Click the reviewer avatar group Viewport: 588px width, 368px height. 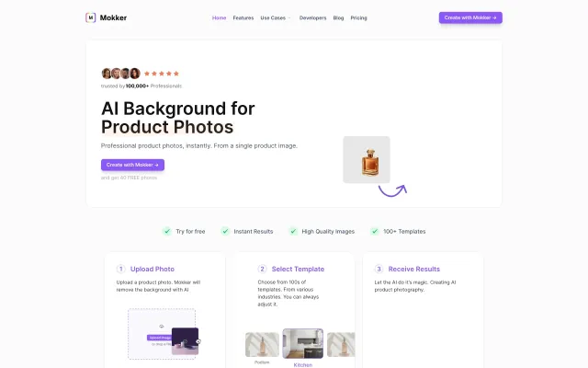coord(120,74)
